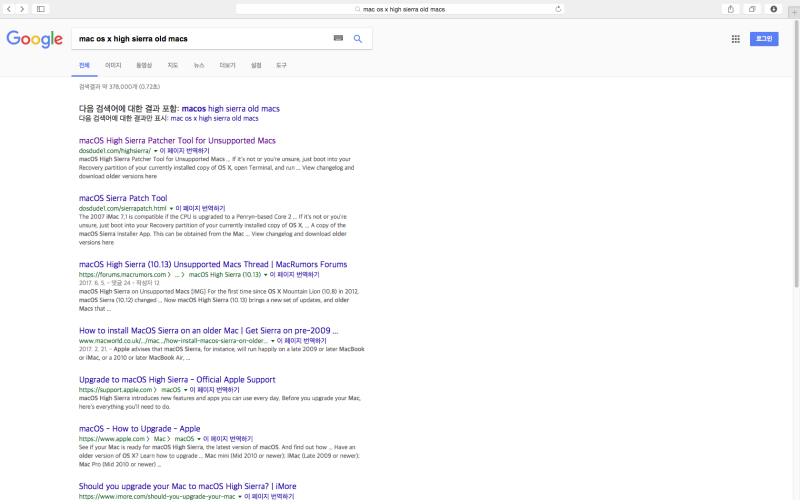Image resolution: width=800 pixels, height=500 pixels.
Task: Switch to the 뉴스 tab
Action: coord(198,65)
